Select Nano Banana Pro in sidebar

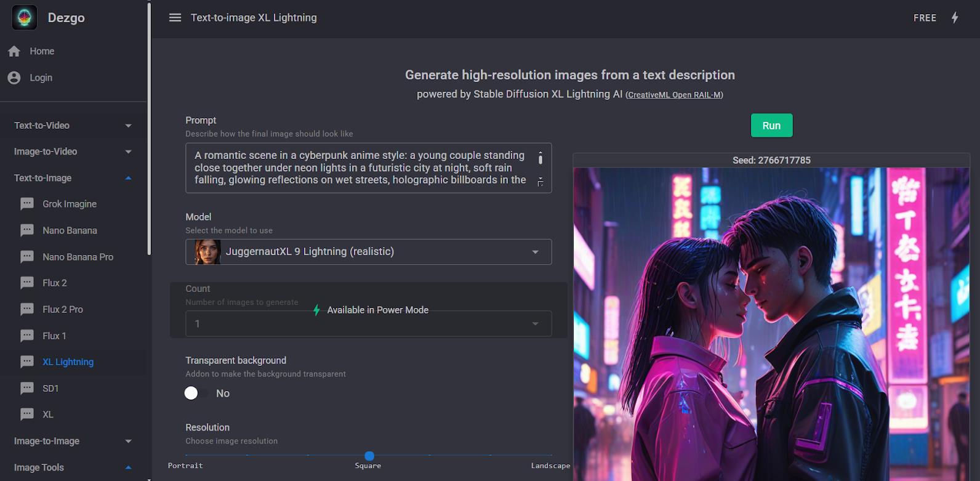[x=78, y=257]
